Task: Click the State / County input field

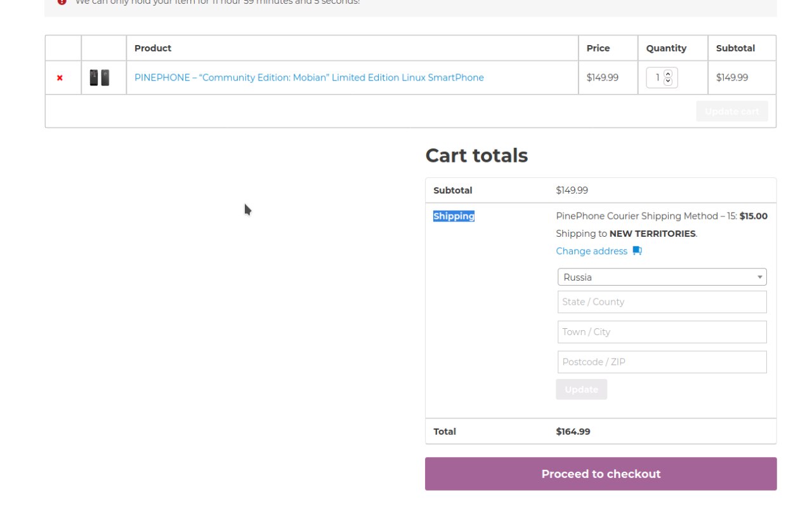Action: [x=662, y=302]
